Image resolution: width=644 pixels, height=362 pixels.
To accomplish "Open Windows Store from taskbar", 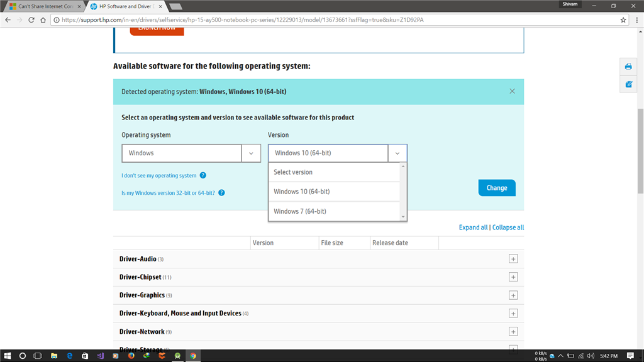I will 85,356.
